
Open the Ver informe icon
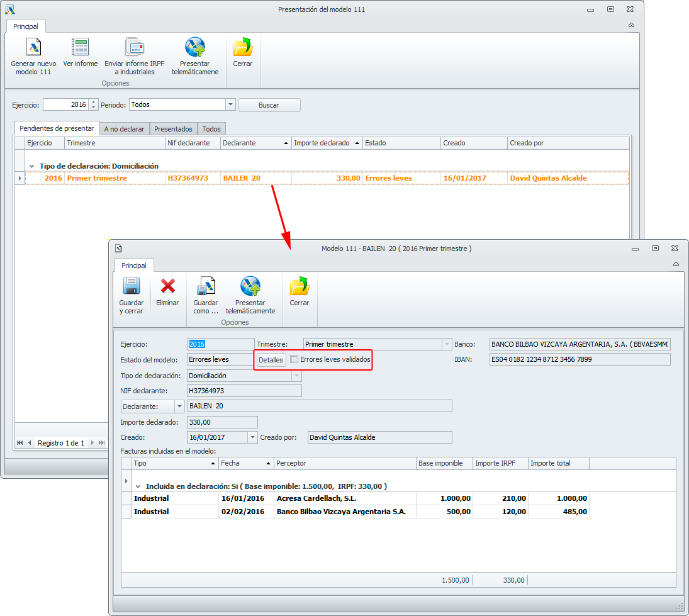81,48
